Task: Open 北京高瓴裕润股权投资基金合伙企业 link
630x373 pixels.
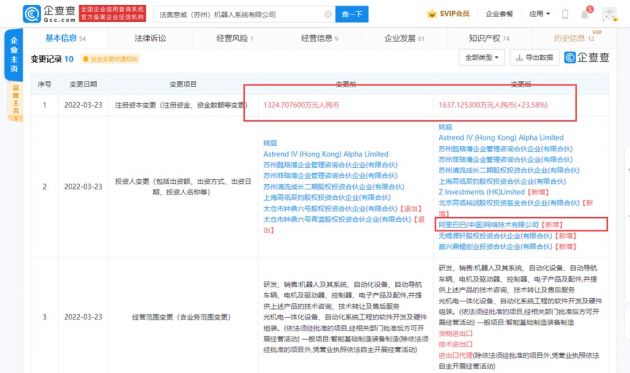Action: tap(509, 203)
